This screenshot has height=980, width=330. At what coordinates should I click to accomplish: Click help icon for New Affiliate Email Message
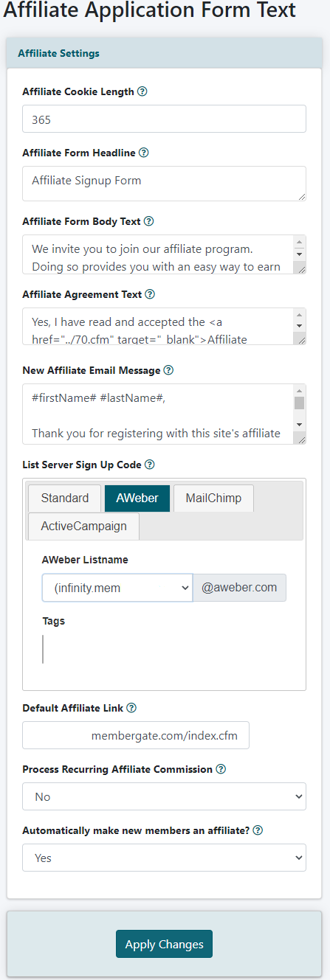pyautogui.click(x=168, y=370)
